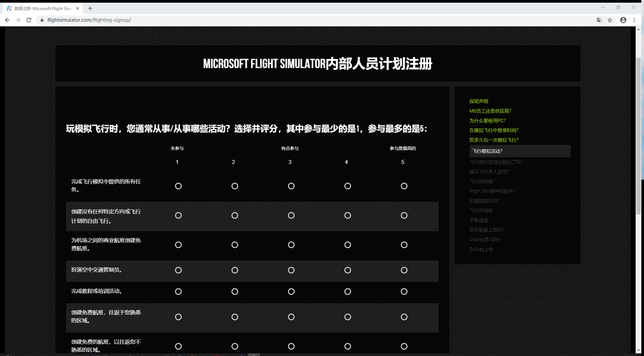Rate 自由飞行 row as 4
The height and width of the screenshot is (356, 644).
(x=348, y=215)
